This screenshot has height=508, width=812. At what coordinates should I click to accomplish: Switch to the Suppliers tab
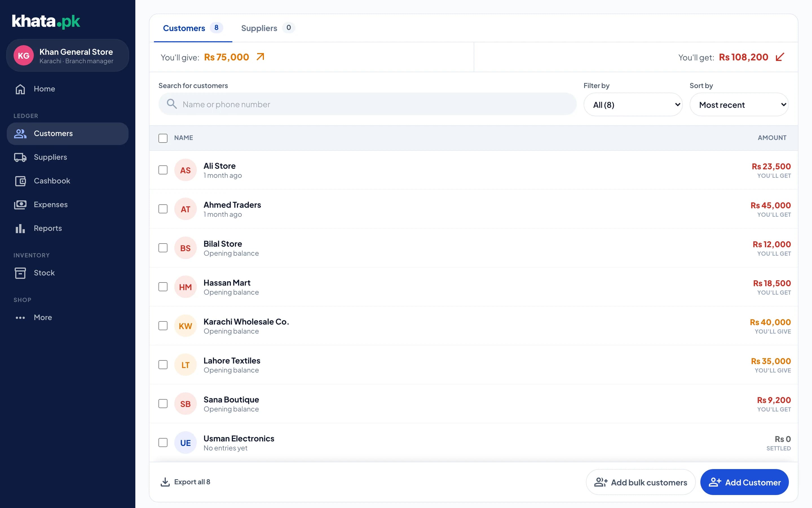click(268, 28)
